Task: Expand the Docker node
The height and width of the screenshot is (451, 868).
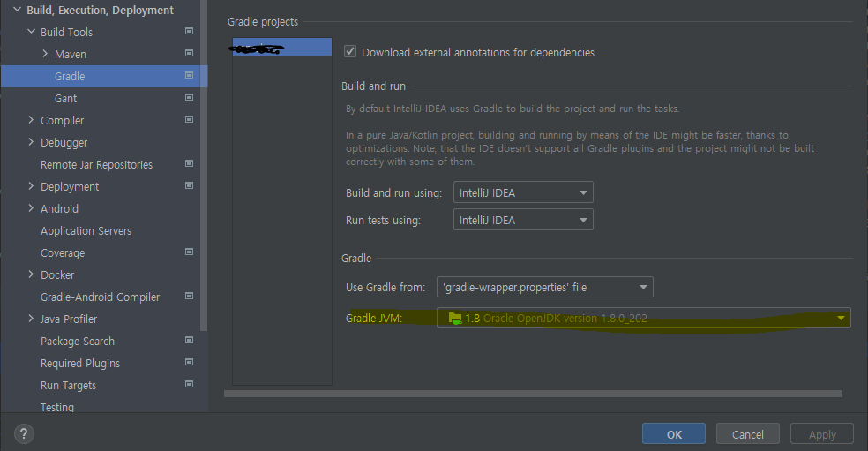Action: coord(31,274)
